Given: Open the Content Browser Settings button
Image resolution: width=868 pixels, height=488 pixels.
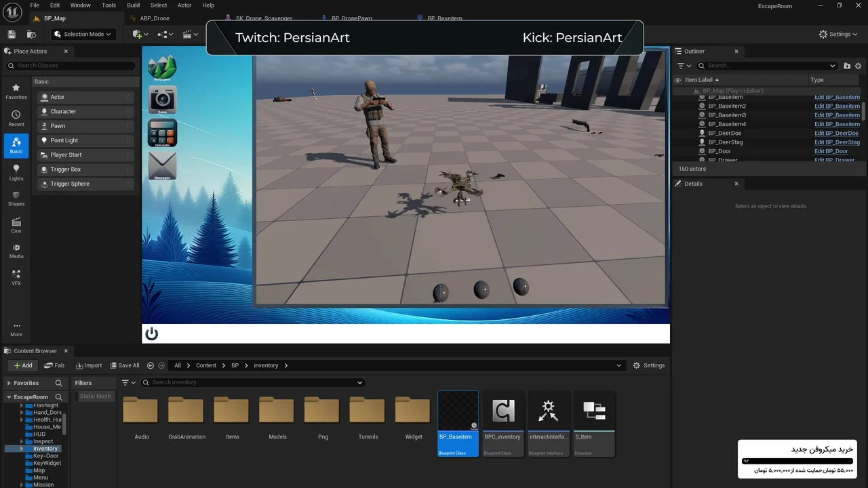Looking at the screenshot, I should [x=649, y=365].
